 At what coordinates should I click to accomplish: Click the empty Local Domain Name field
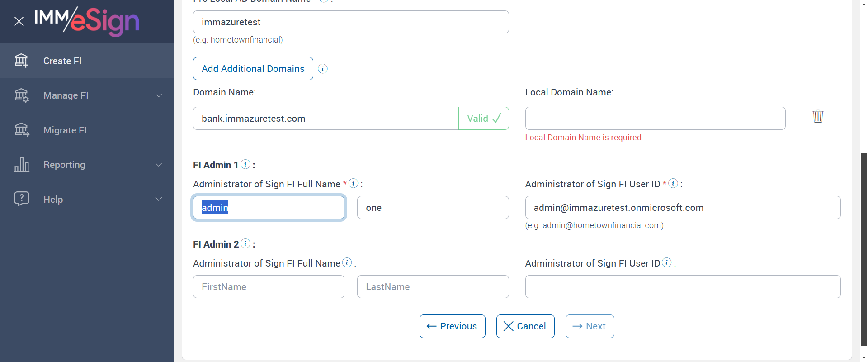[655, 119]
